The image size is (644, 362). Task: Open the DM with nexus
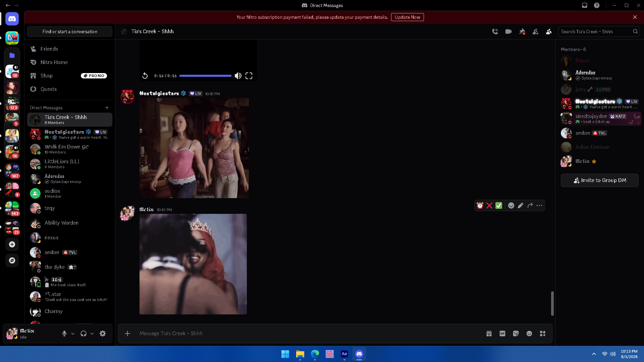[x=70, y=238]
